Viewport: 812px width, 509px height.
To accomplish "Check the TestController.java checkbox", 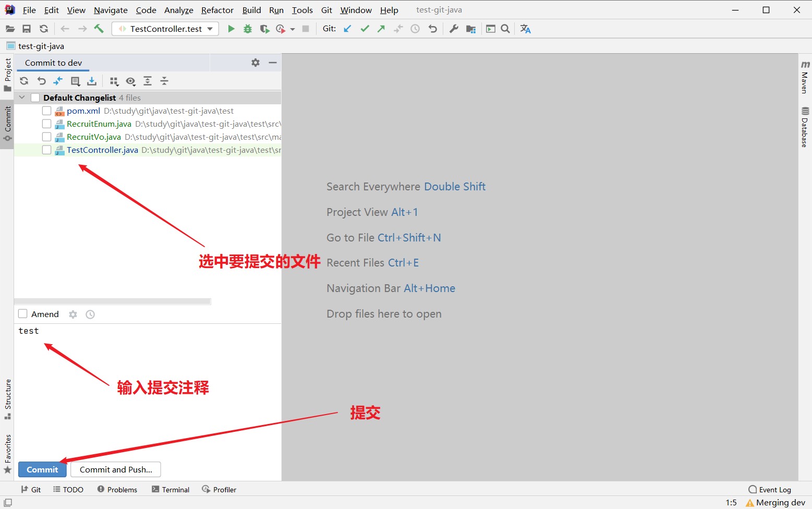I will (x=46, y=150).
